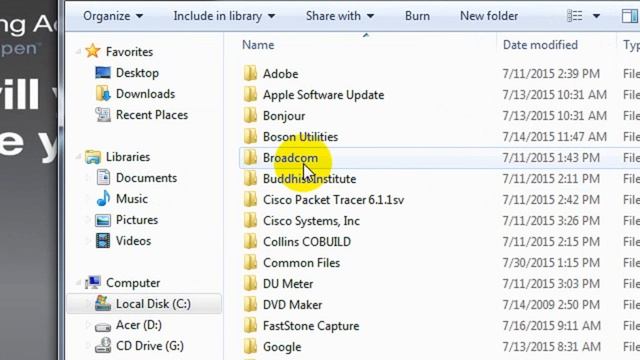
Task: Select Cisco Packet Tracer 6.1.1sv name
Action: point(333,200)
